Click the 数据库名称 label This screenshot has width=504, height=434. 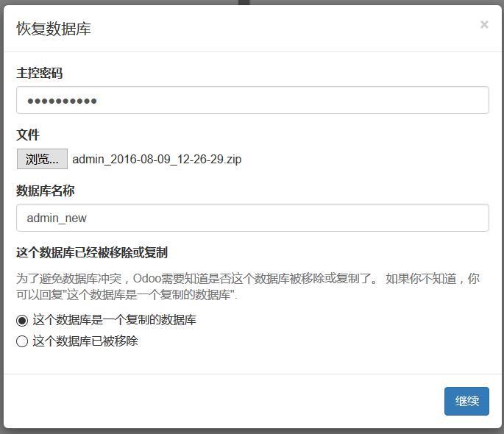46,191
